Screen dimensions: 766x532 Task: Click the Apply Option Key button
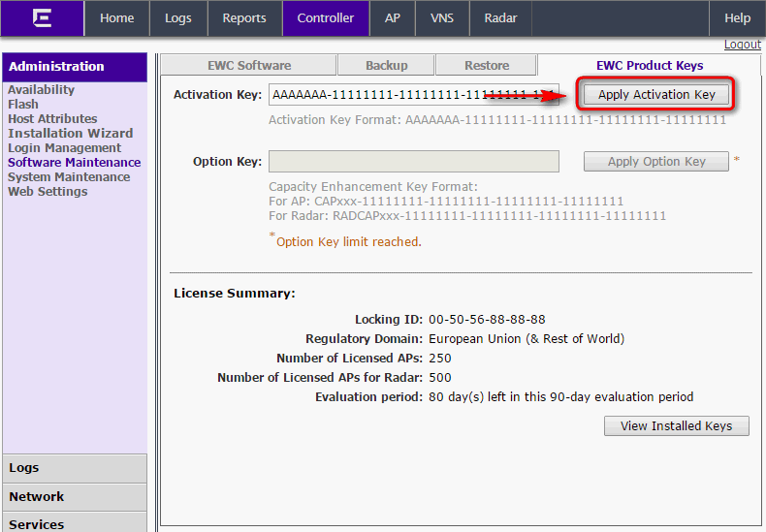pos(656,162)
